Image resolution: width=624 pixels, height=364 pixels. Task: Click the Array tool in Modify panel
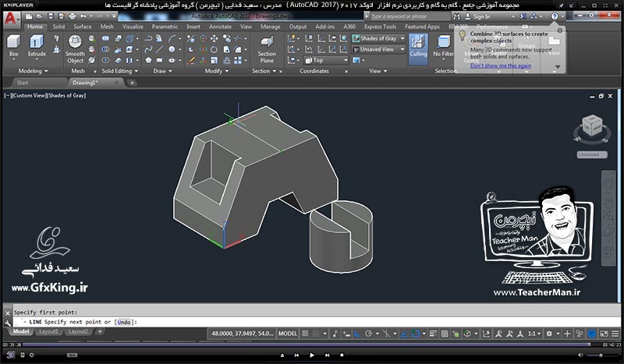[x=238, y=61]
